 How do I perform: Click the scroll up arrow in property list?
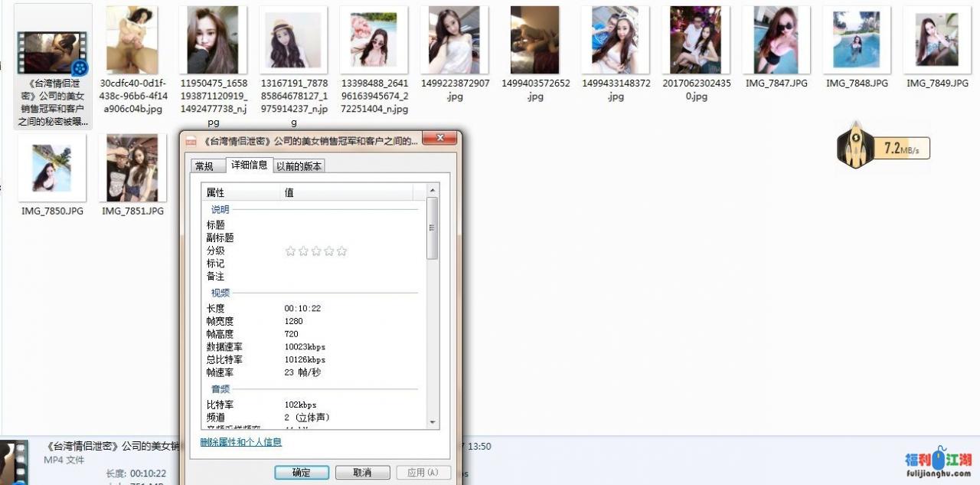click(x=433, y=190)
